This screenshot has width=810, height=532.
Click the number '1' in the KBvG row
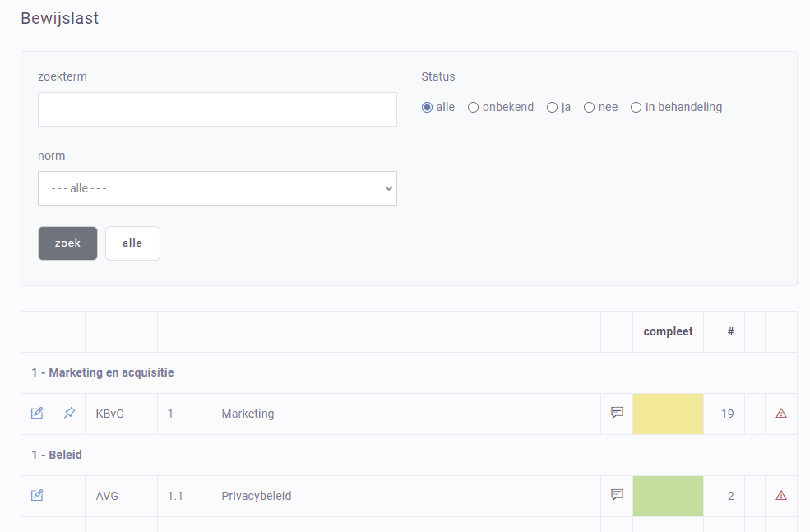(x=170, y=414)
